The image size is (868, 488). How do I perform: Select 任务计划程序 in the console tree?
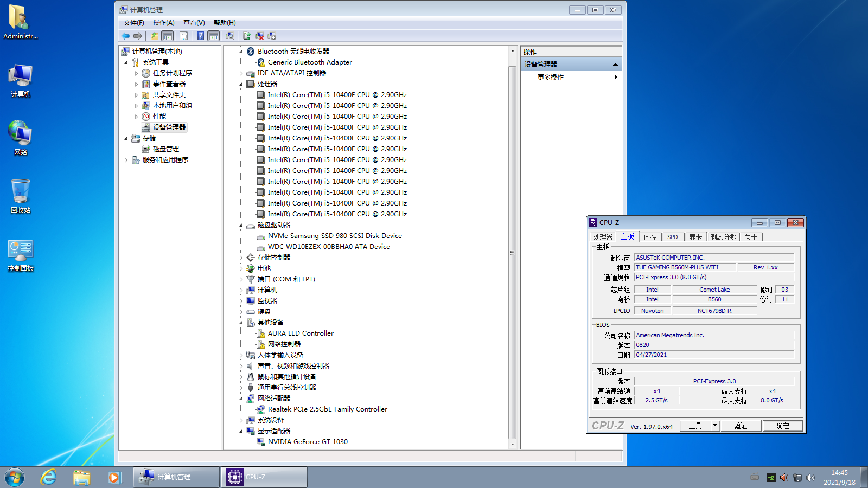[x=173, y=73]
